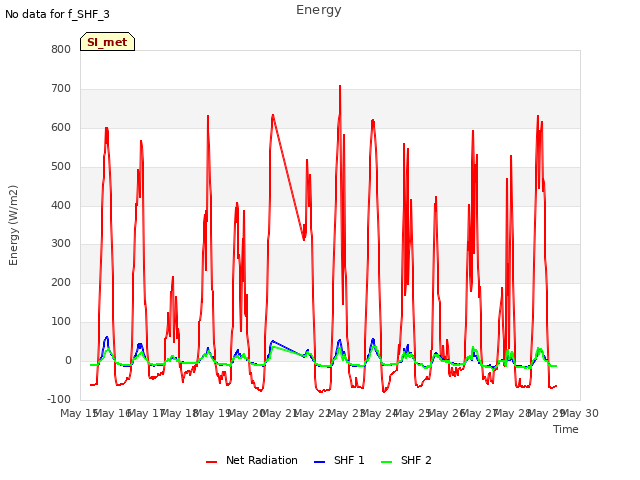
Task: Click the blue SHF 1 legend swatch
Action: 319,462
